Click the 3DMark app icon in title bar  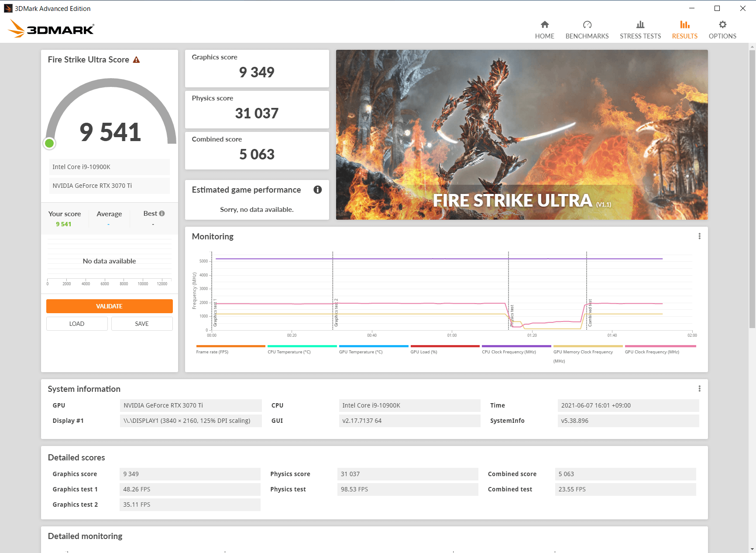point(8,8)
